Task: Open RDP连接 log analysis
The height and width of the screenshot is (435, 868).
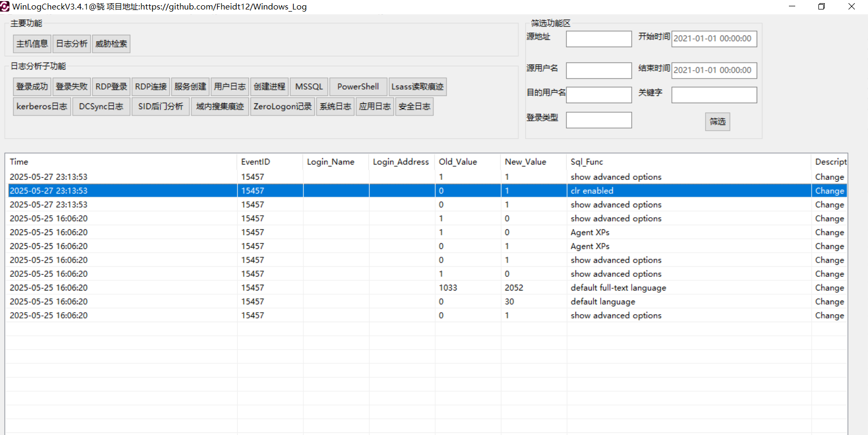Action: [151, 86]
